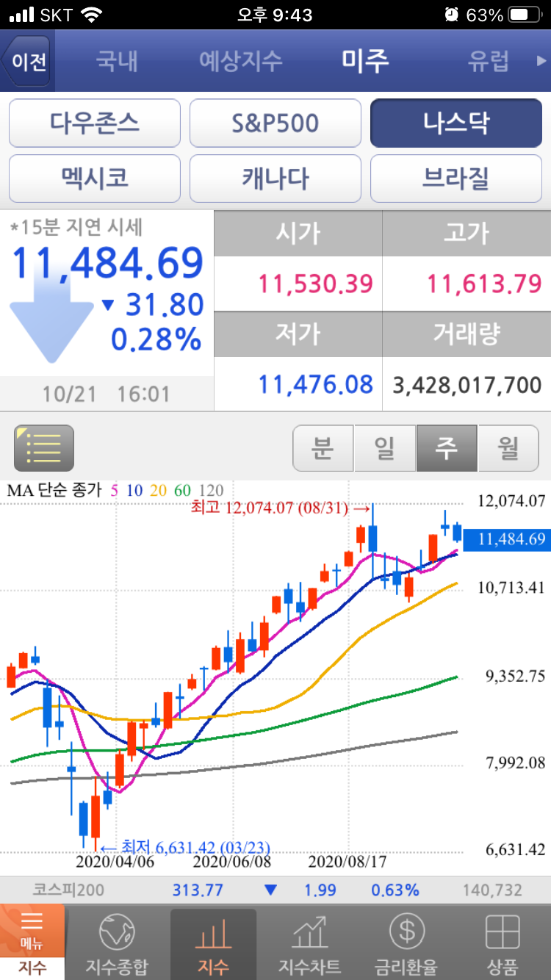Tap the *15분 지연 시세 notice
This screenshot has height=980, width=551.
[76, 228]
